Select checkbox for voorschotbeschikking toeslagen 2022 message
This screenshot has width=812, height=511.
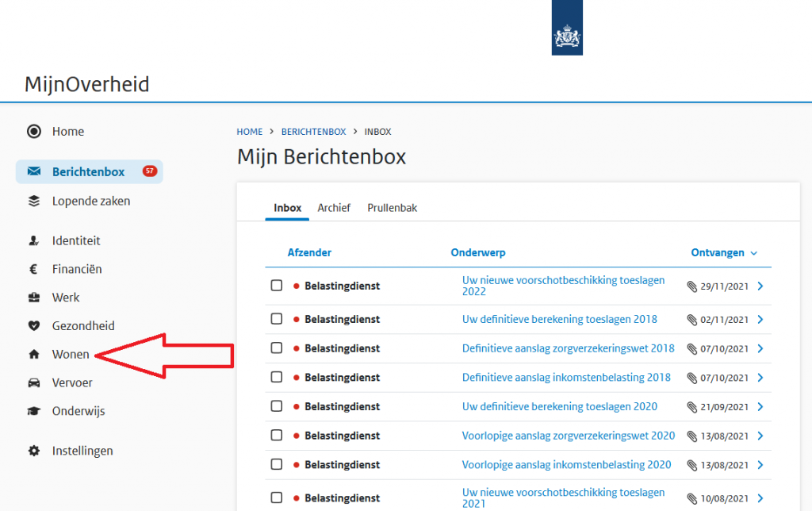click(277, 286)
